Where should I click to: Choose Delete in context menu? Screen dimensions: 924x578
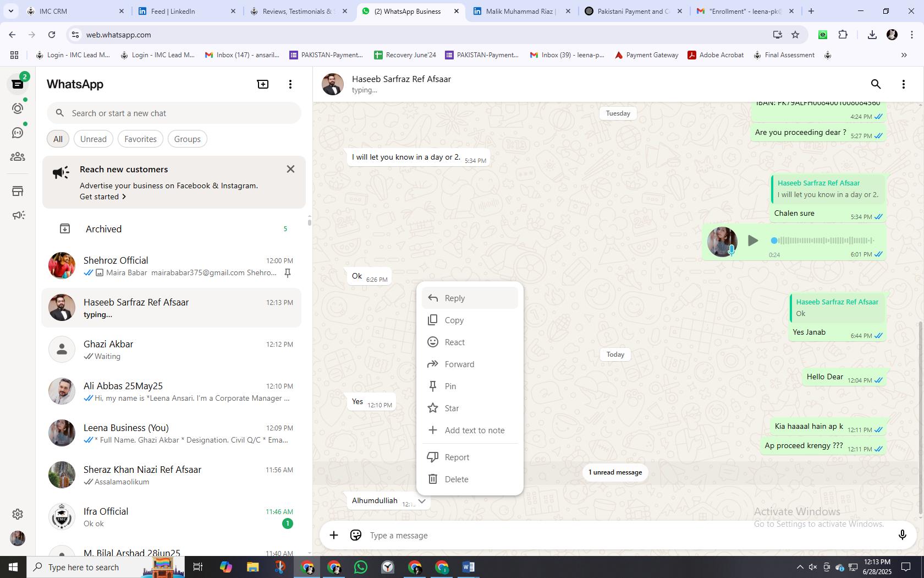470,479
